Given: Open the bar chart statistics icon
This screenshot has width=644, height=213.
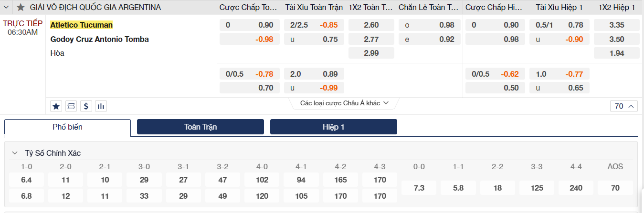Looking at the screenshot, I should 101,106.
